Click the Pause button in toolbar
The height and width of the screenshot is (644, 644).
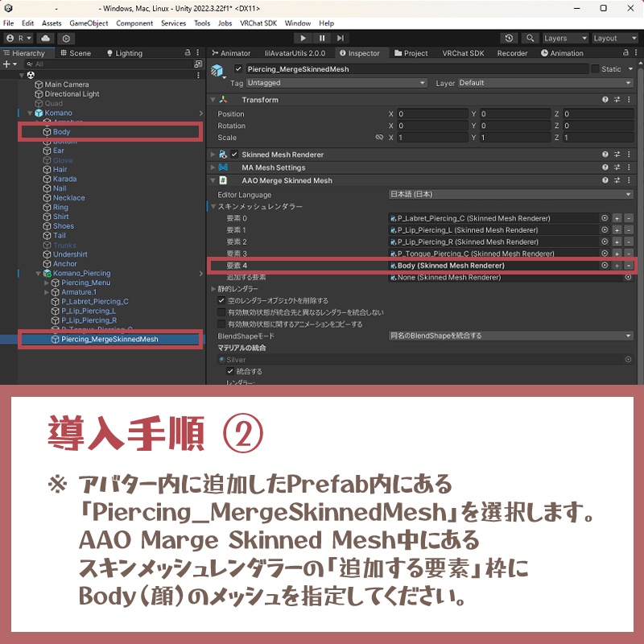(x=321, y=38)
